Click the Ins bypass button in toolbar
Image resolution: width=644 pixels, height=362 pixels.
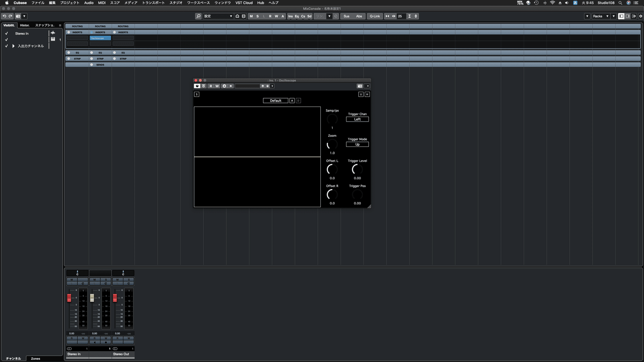[291, 16]
